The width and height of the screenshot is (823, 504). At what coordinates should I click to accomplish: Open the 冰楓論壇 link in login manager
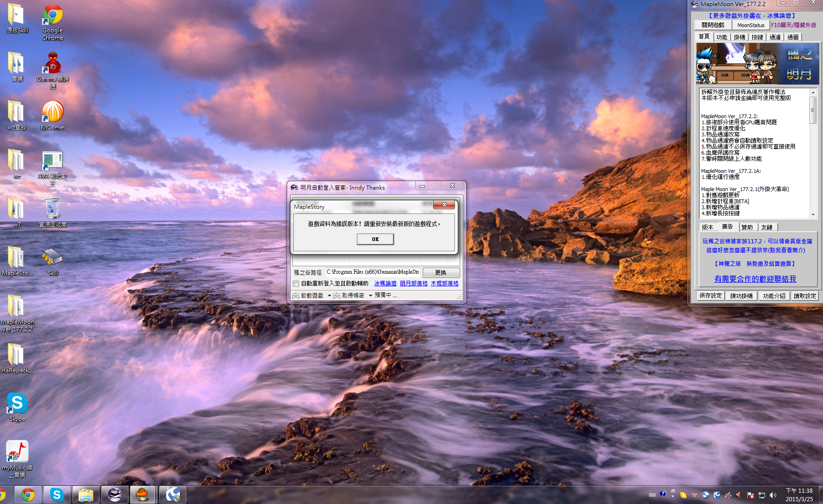pos(385,284)
